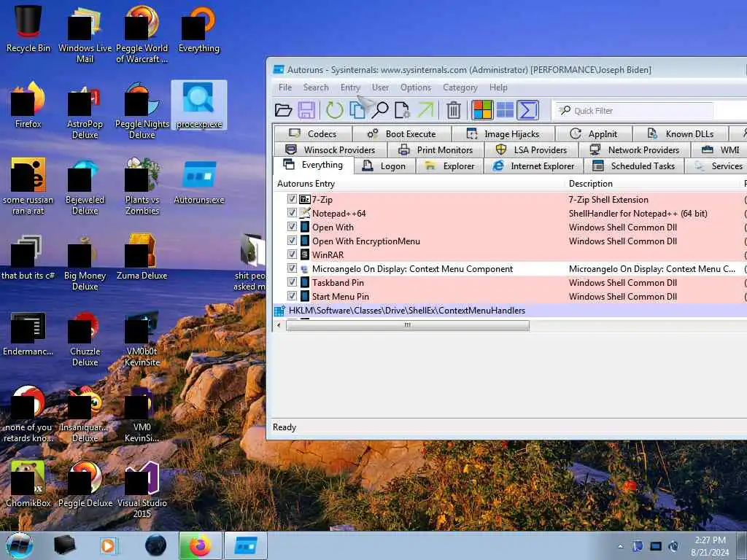Screen dimensions: 747x560
Task: Uncheck the WinRAR entry checkbox
Action: 292,254
